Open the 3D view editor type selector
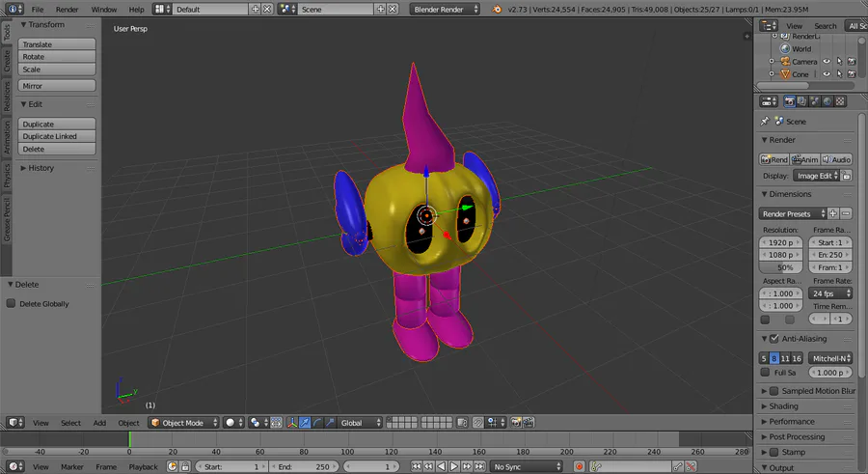 [15, 423]
